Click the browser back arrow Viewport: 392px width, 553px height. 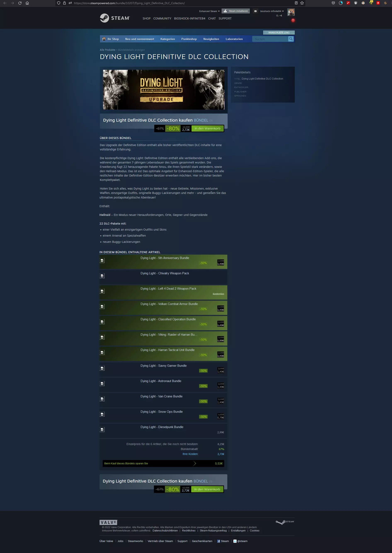point(5,3)
